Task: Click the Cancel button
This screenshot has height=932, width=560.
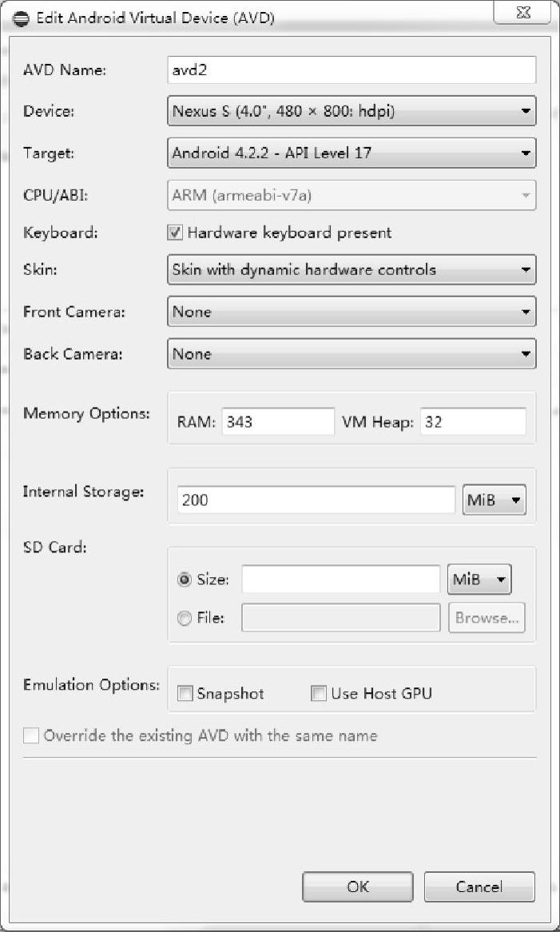Action: coord(479,887)
